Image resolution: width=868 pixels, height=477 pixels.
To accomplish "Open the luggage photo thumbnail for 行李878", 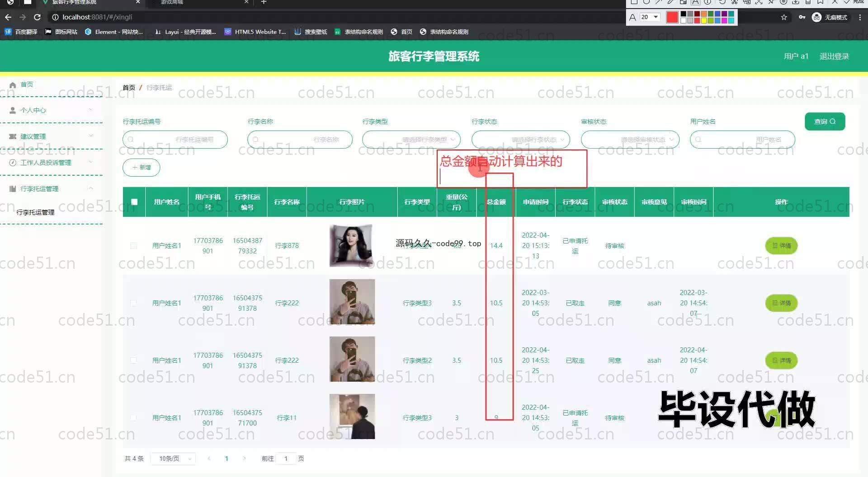I will click(x=352, y=246).
